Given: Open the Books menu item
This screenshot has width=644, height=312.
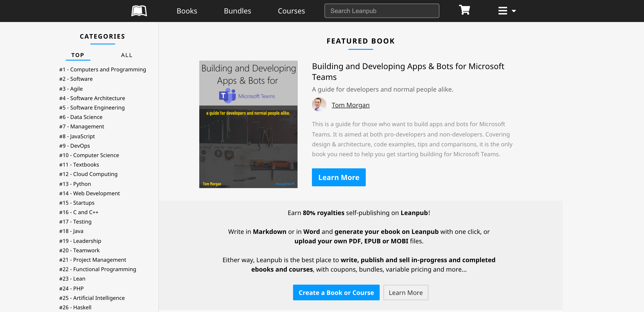Looking at the screenshot, I should (187, 11).
